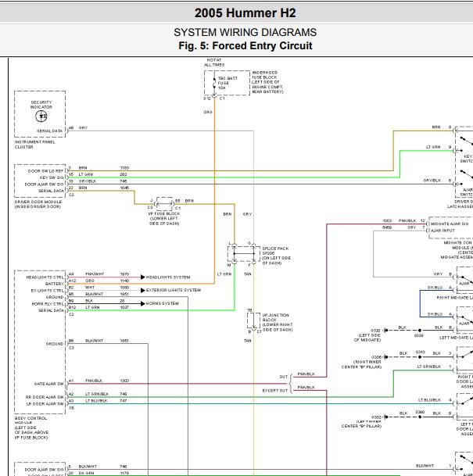
Task: Click the "LT BLU/BLK" label at pin A3
Action: click(96, 401)
